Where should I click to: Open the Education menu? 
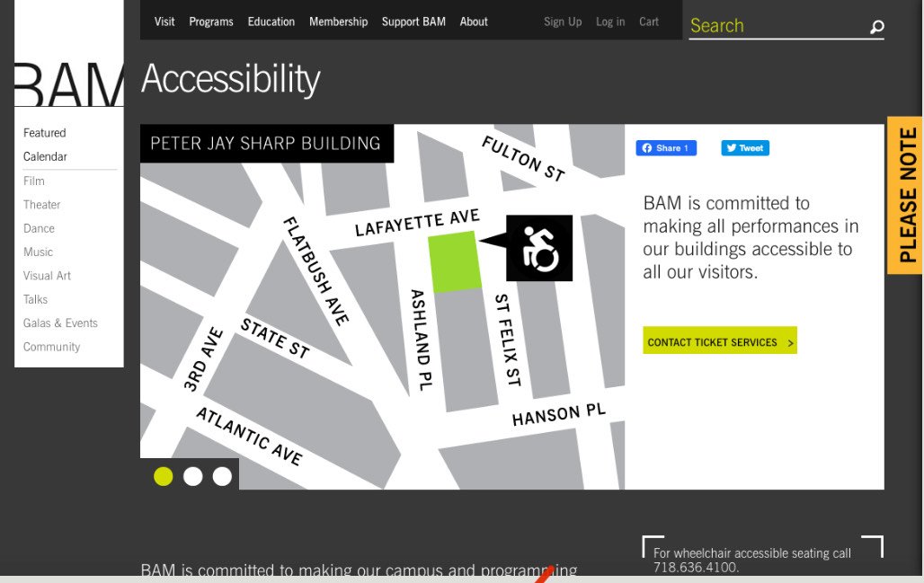pyautogui.click(x=271, y=22)
